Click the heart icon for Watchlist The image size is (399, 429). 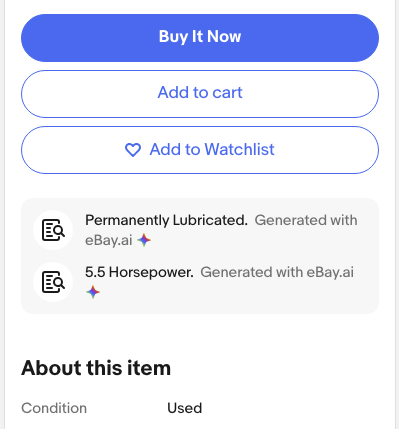pos(133,150)
